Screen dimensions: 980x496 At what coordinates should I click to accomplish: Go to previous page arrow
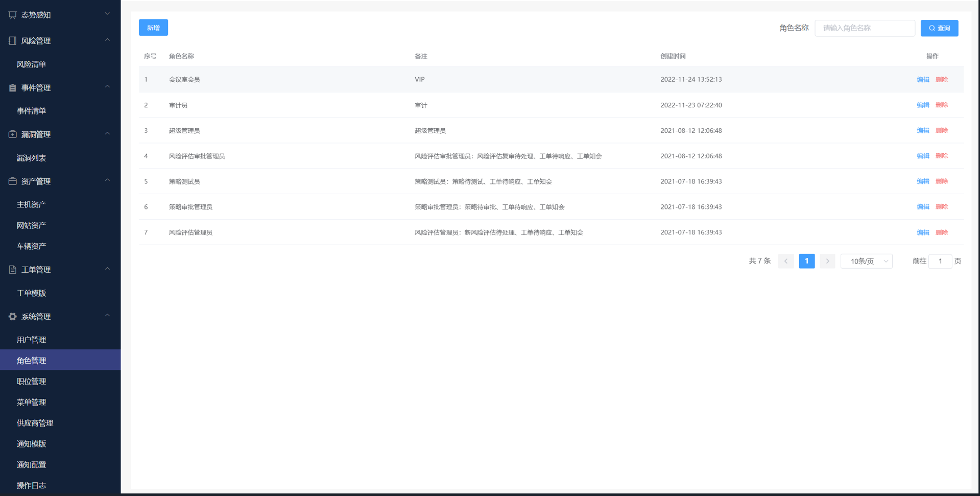(x=786, y=261)
